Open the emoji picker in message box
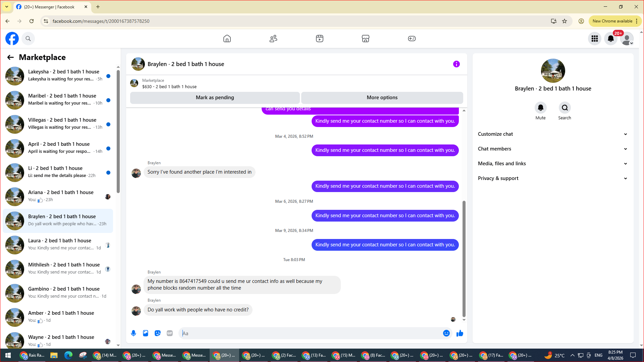Screen dimensions: 644x362 click(446, 333)
